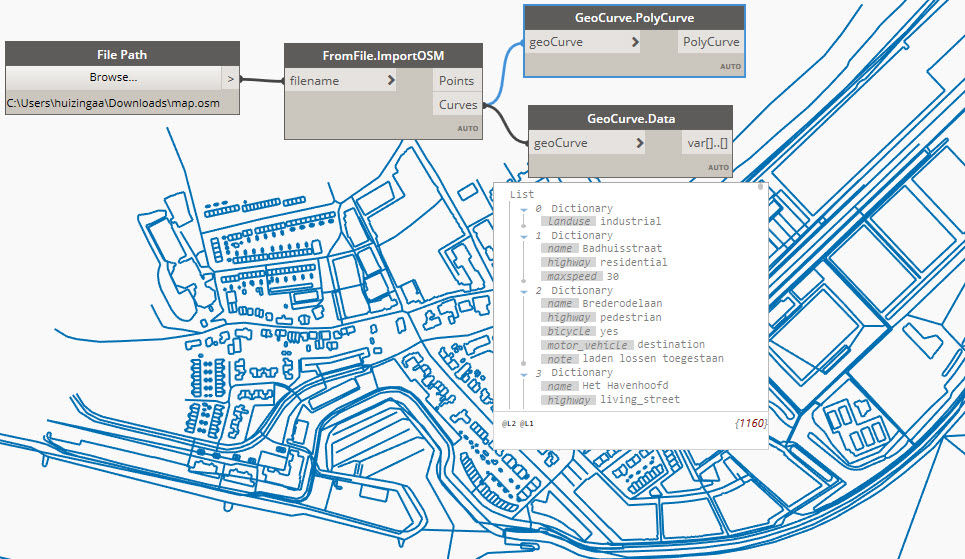Click the var[]..[] output port
Viewport: 965px width, 559px height.
click(x=707, y=143)
